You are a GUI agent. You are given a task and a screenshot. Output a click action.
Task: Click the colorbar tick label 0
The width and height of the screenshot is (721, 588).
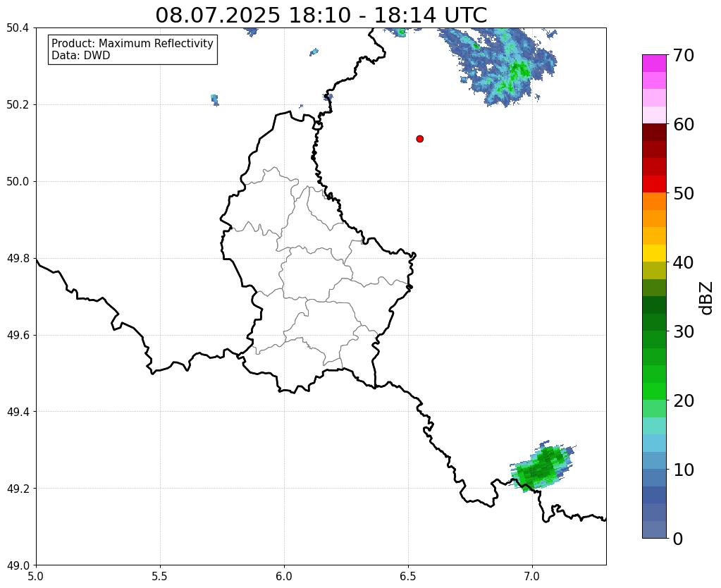click(678, 539)
